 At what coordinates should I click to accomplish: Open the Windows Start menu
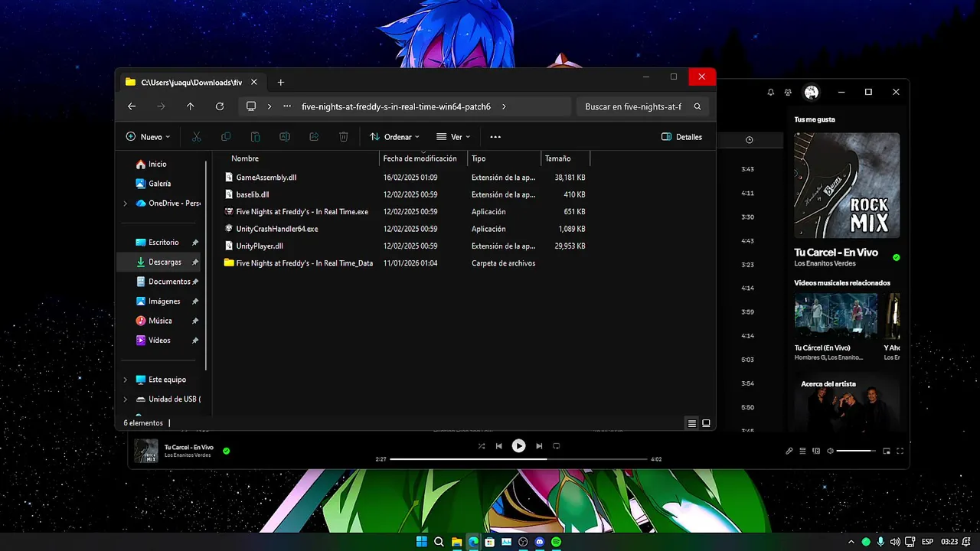(421, 542)
